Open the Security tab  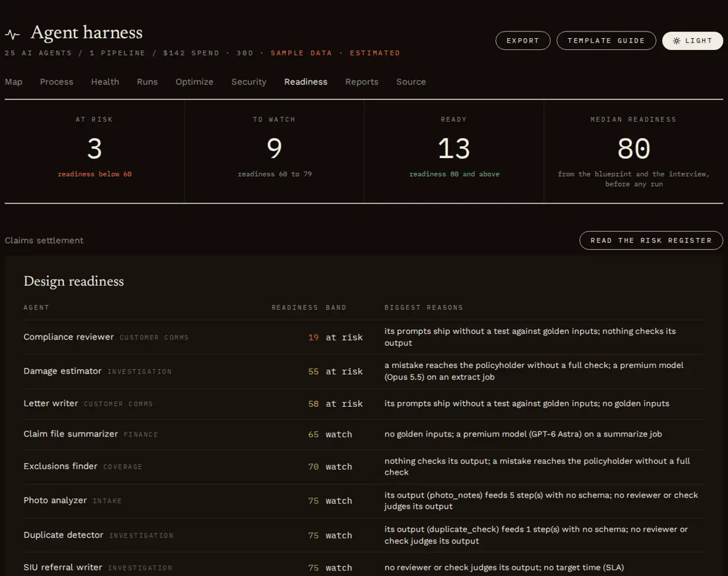point(249,81)
